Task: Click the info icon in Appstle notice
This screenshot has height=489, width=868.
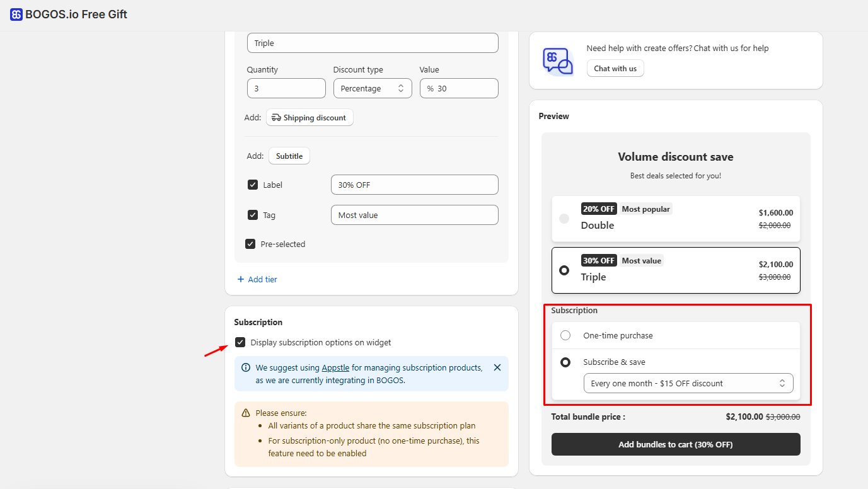Action: tap(246, 367)
